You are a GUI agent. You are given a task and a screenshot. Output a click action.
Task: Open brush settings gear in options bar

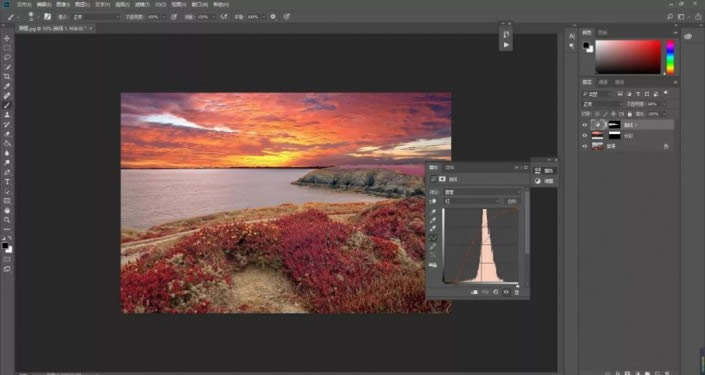pos(273,17)
